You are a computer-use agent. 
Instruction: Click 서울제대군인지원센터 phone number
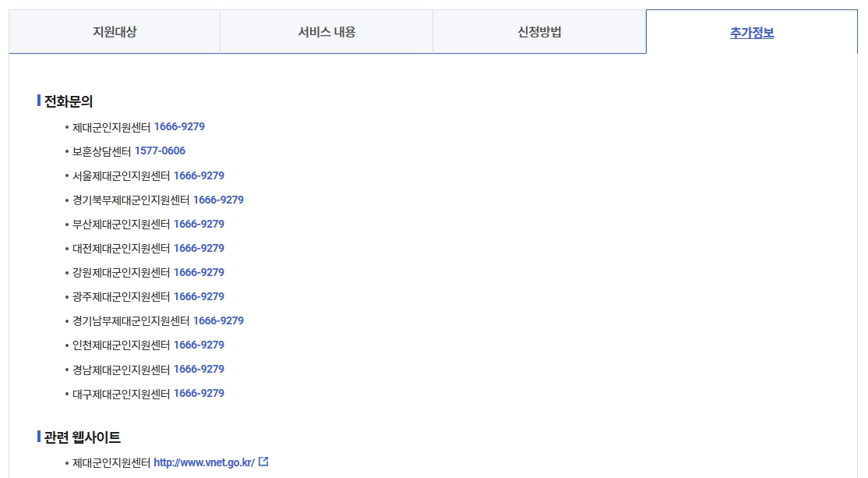coord(199,175)
